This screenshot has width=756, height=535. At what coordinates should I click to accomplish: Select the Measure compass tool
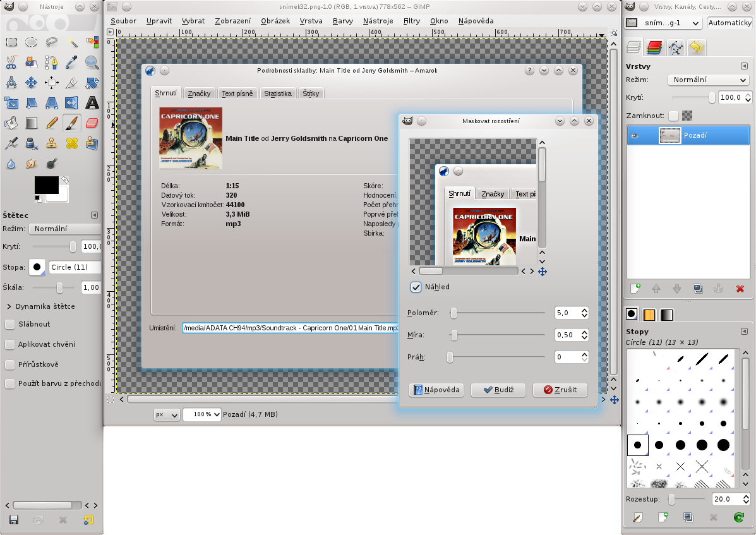[11, 82]
